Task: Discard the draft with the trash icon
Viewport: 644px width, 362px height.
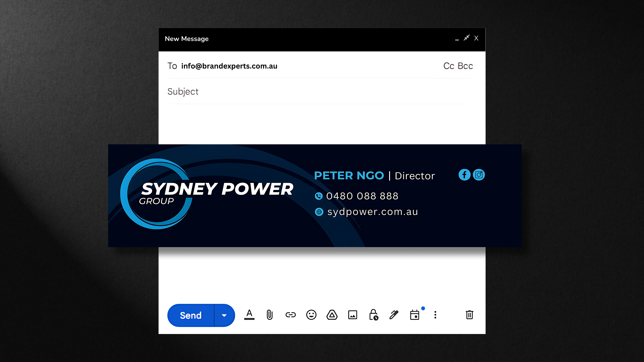Action: [469, 315]
